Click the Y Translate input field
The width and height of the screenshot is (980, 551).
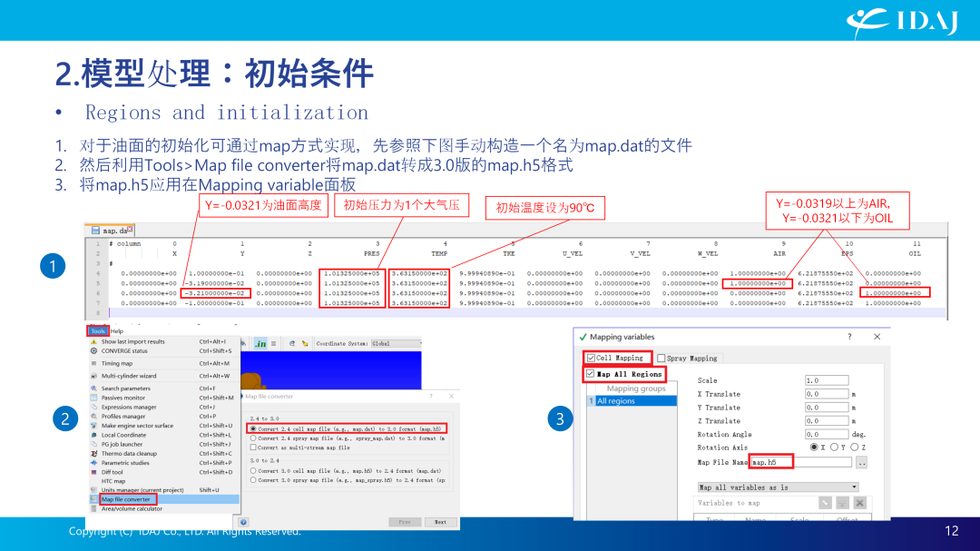click(x=827, y=408)
